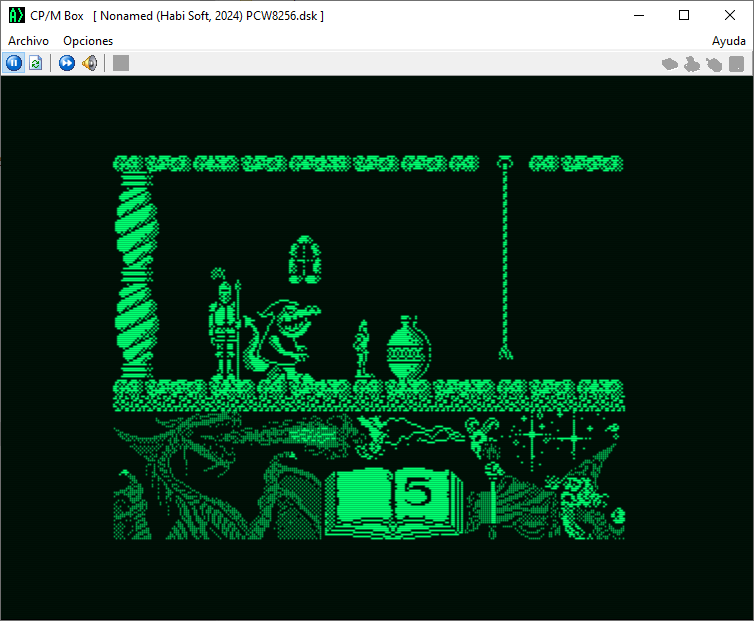Minimize the CP/M Box window
The height and width of the screenshot is (621, 754).
pyautogui.click(x=639, y=15)
